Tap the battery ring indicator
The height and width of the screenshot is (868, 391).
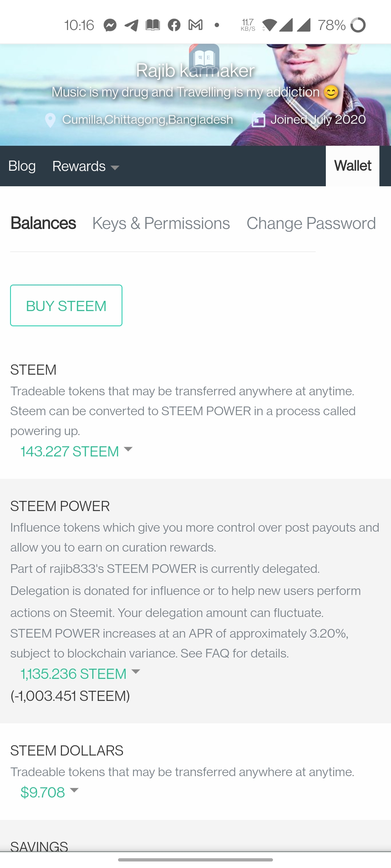point(358,25)
